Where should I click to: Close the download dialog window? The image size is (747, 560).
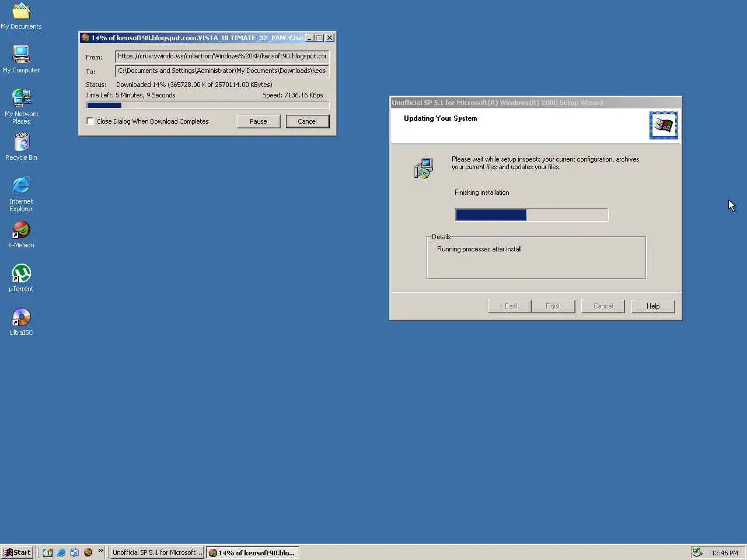coord(330,38)
